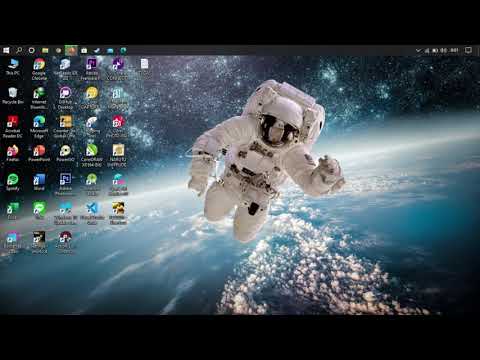The image size is (480, 360).
Task: Launch Visual Studio Code desktop shortcut
Action: coord(91,213)
